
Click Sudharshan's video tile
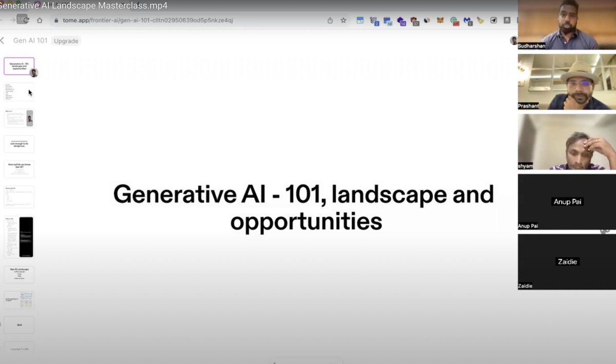(x=567, y=25)
